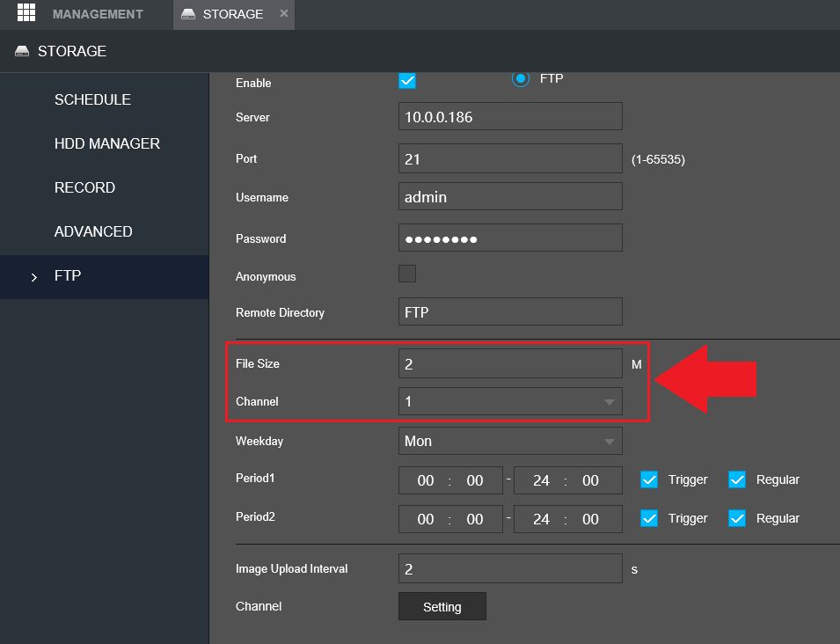The width and height of the screenshot is (840, 644).
Task: Uncheck Period1 Trigger checkbox
Action: pyautogui.click(x=649, y=479)
